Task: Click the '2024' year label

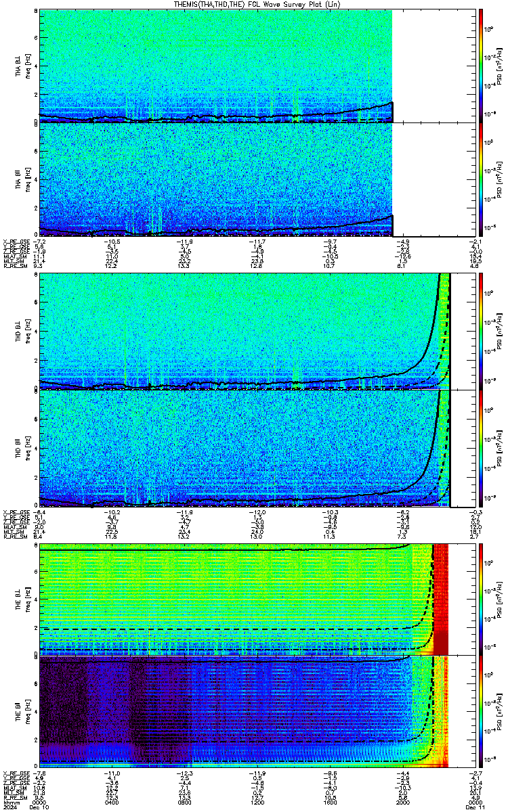Action: click(9, 807)
